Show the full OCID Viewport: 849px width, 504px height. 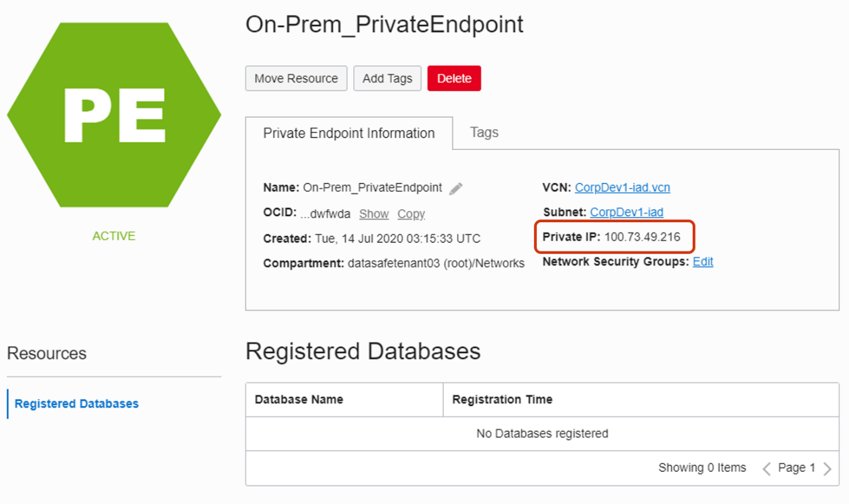point(373,214)
